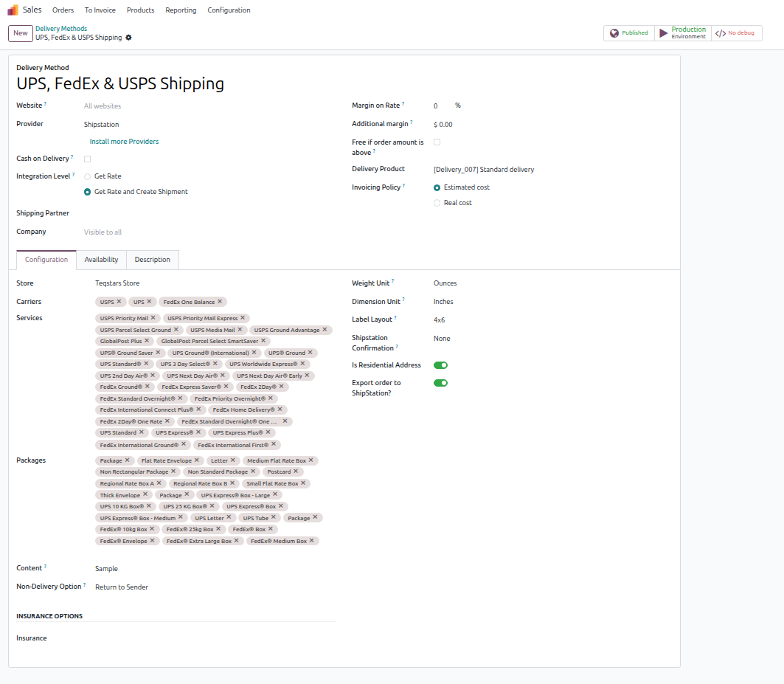Click the Production environment play icon
Image resolution: width=784 pixels, height=684 pixels.
point(663,33)
